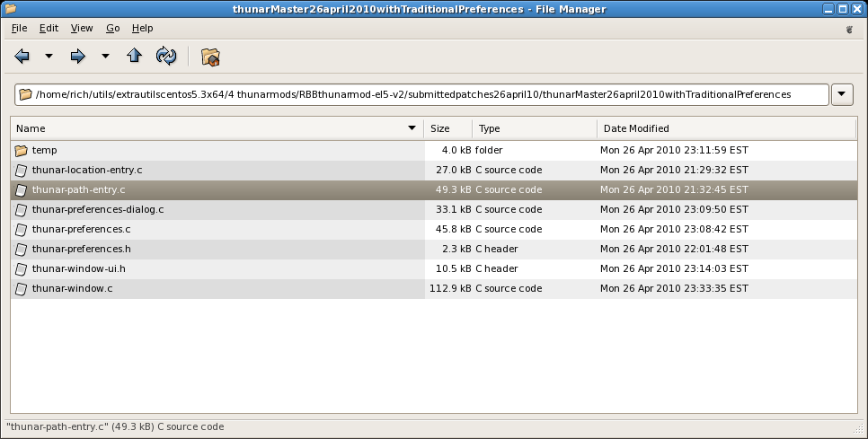This screenshot has height=439, width=868.
Task: Go up to parent folder icon
Action: [135, 57]
